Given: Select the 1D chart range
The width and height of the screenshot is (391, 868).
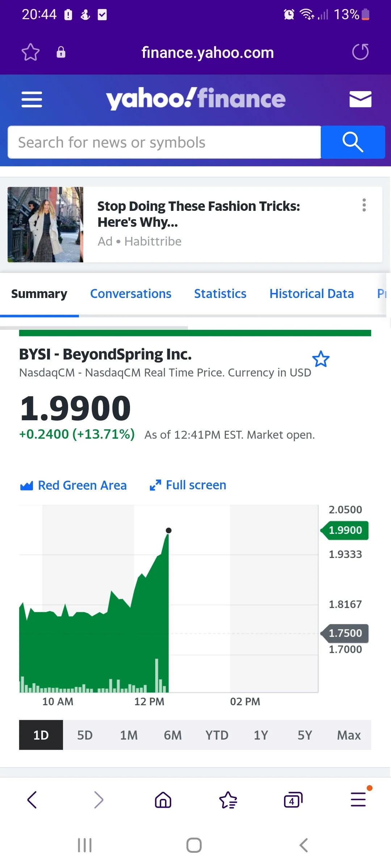Looking at the screenshot, I should coord(41,735).
